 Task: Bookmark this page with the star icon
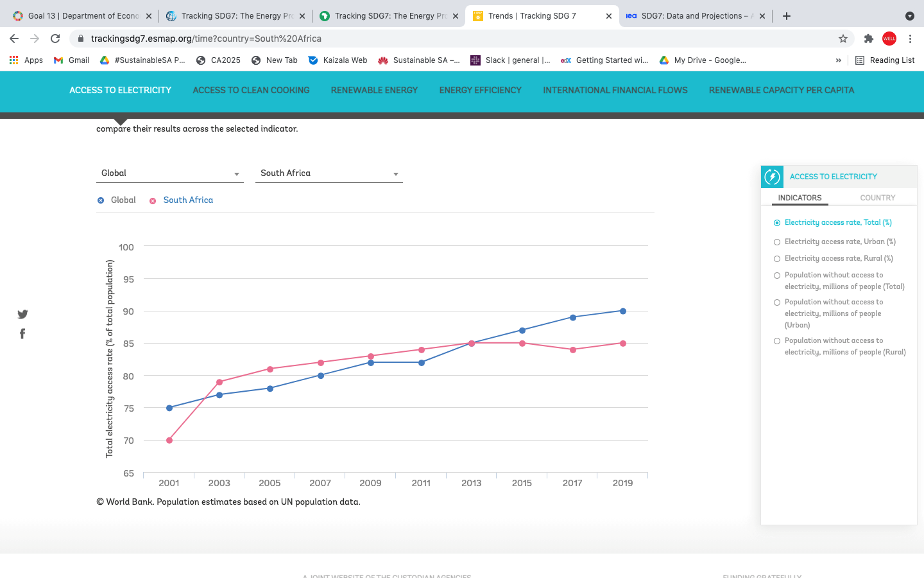pyautogui.click(x=843, y=39)
